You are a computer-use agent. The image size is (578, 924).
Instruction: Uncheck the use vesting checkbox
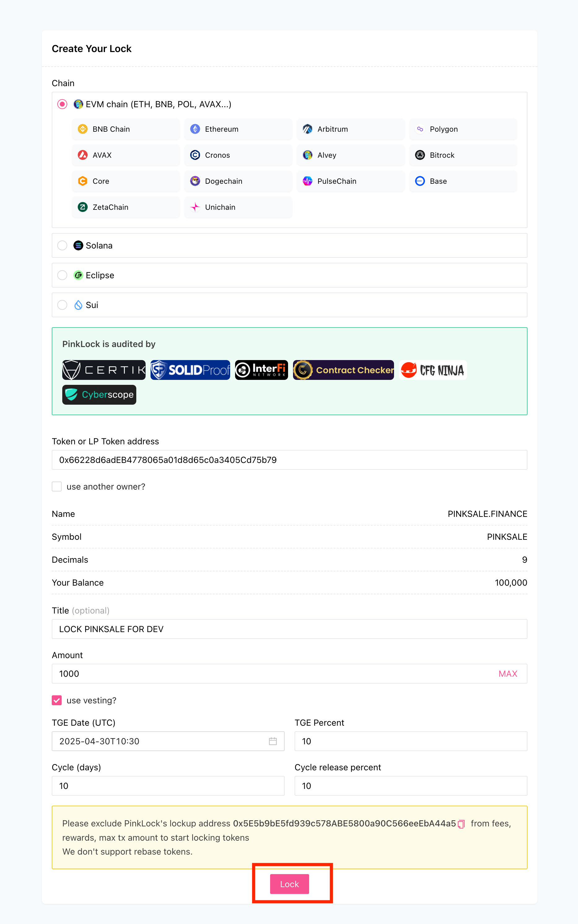tap(57, 700)
